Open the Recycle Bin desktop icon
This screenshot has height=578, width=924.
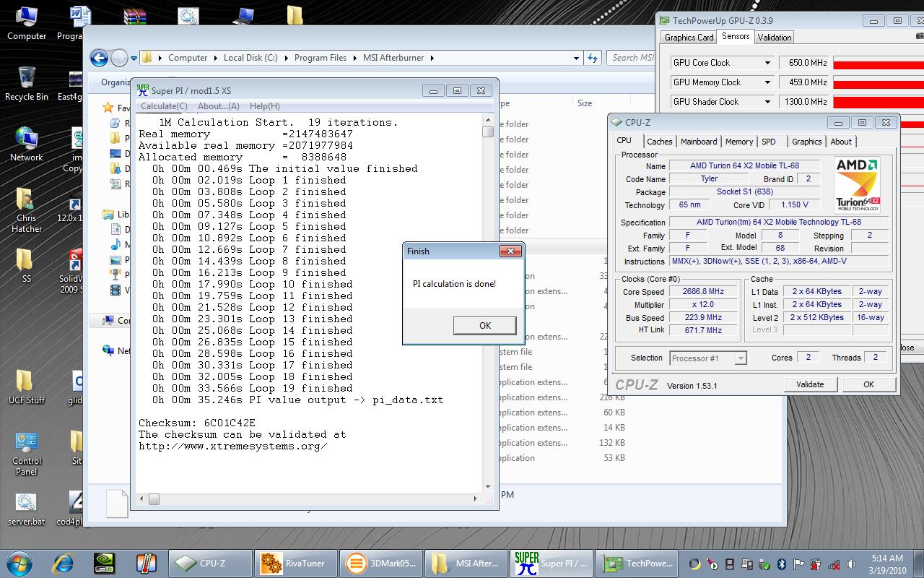pos(27,84)
